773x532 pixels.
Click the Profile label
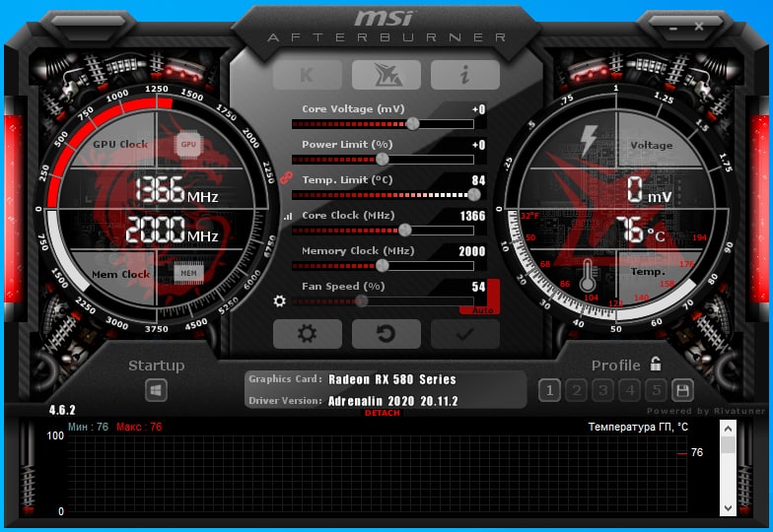coord(615,366)
